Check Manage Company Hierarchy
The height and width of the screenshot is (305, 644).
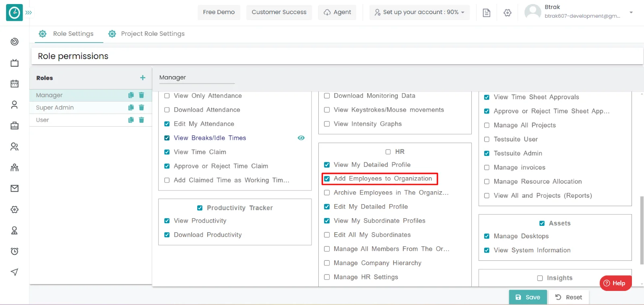327,263
